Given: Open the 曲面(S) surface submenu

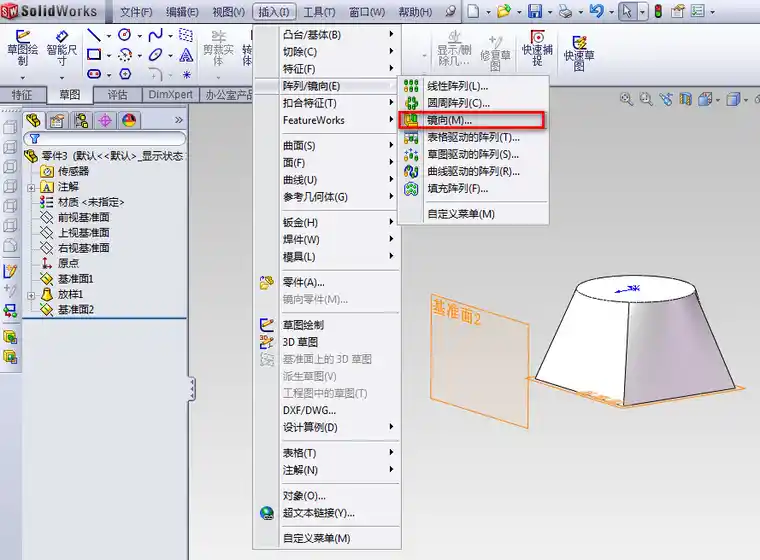Looking at the screenshot, I should point(338,145).
